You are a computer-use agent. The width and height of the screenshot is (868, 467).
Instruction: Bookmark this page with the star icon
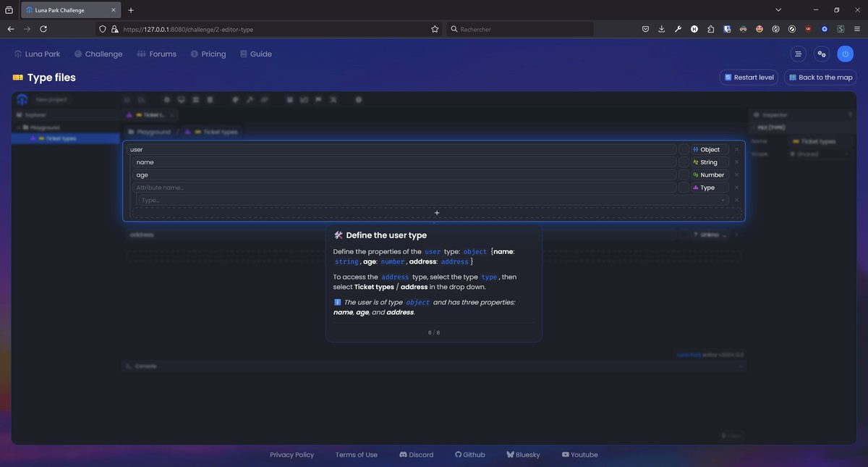(x=435, y=29)
